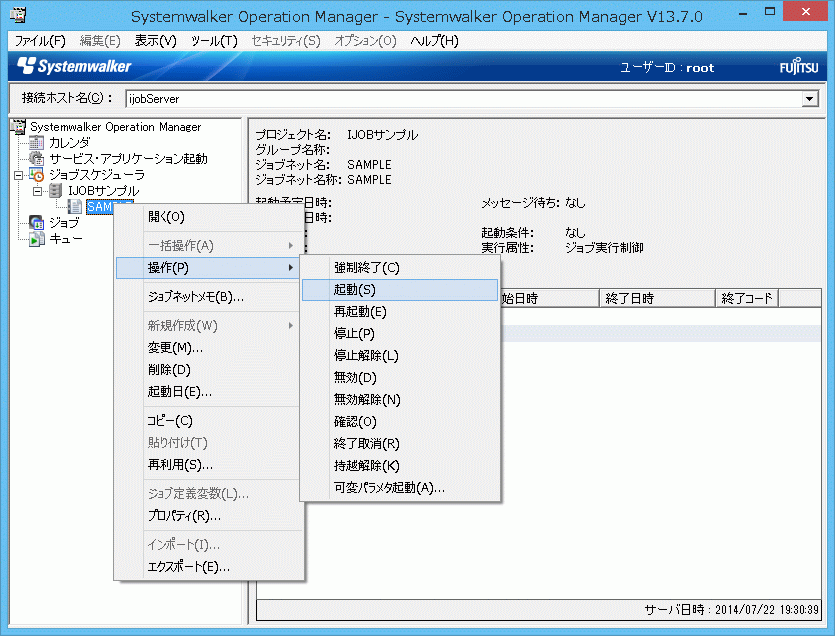Click the SAMPLE jobnet document icon
835x636 pixels.
75,207
